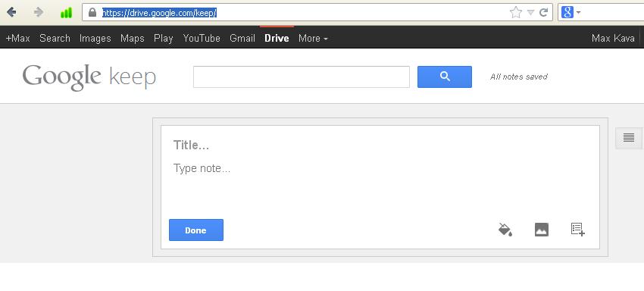This screenshot has height=291, width=644.
Task: Open the search engine selector dropdown
Action: pyautogui.click(x=571, y=12)
